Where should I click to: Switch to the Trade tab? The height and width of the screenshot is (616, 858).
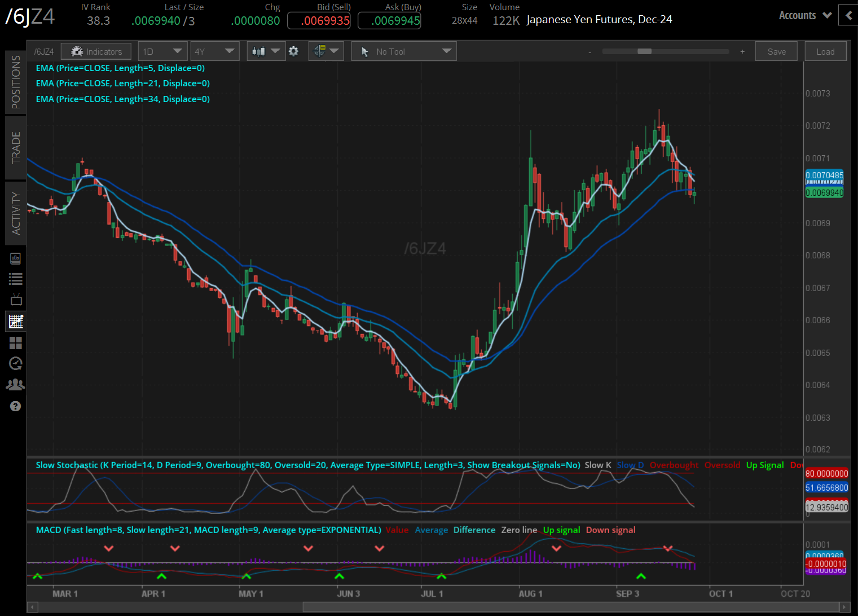[x=16, y=147]
